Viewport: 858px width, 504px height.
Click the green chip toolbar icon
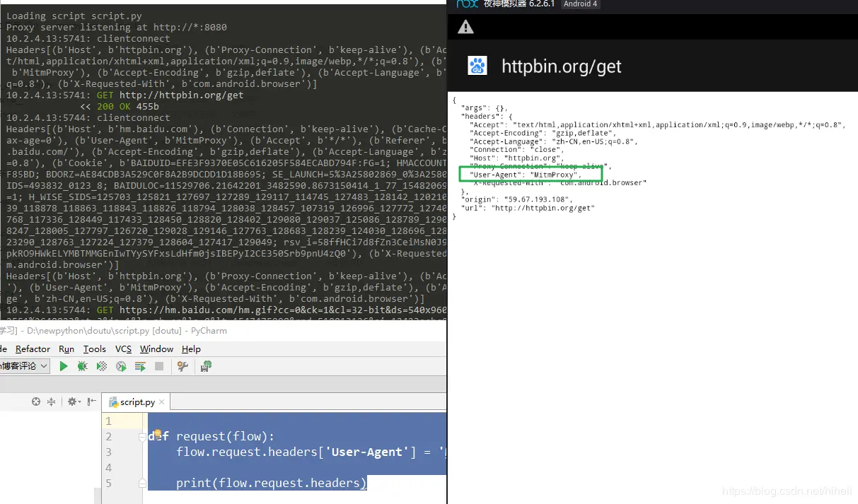206,366
